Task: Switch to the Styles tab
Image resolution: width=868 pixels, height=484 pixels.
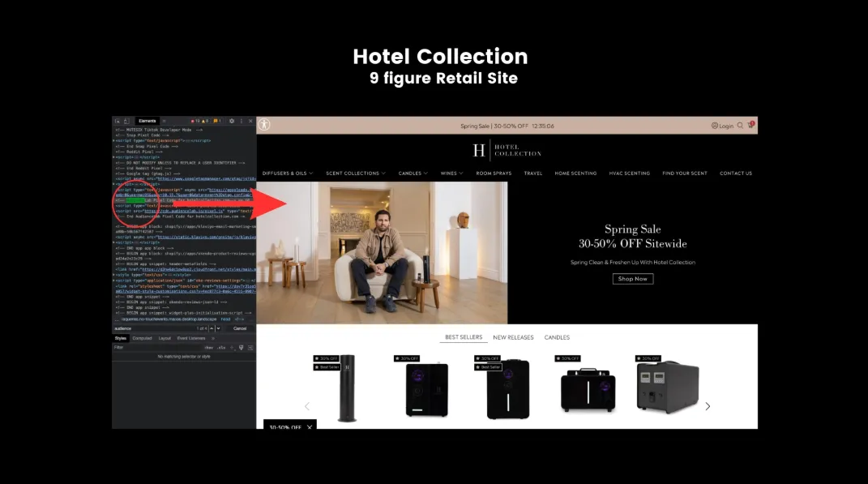Action: [121, 338]
